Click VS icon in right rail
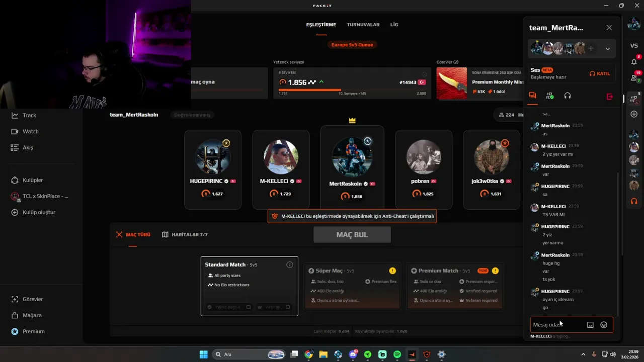 pos(634,45)
